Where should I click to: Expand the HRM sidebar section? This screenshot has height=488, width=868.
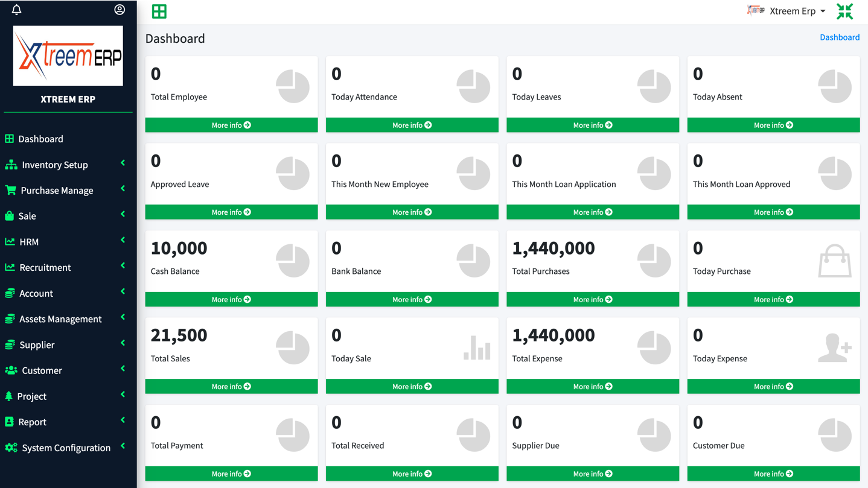(29, 242)
